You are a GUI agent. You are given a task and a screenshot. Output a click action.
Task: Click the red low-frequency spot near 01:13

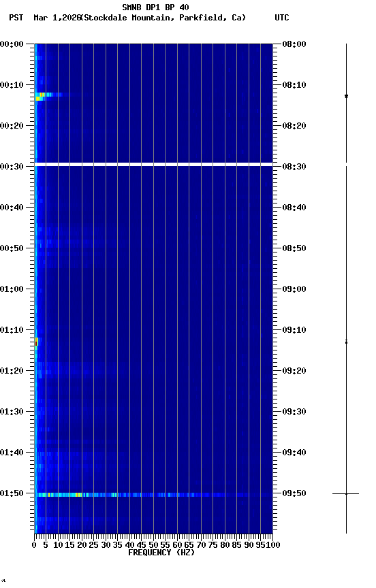[x=36, y=342]
